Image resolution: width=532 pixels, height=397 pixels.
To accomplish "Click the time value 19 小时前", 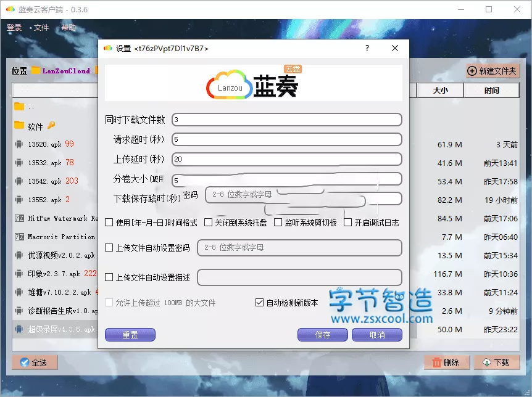I will point(501,200).
